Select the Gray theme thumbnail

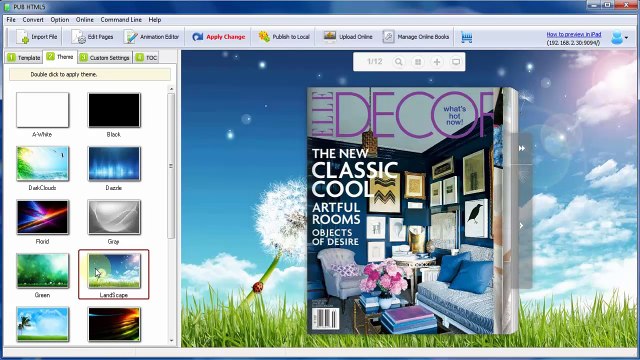pyautogui.click(x=114, y=217)
